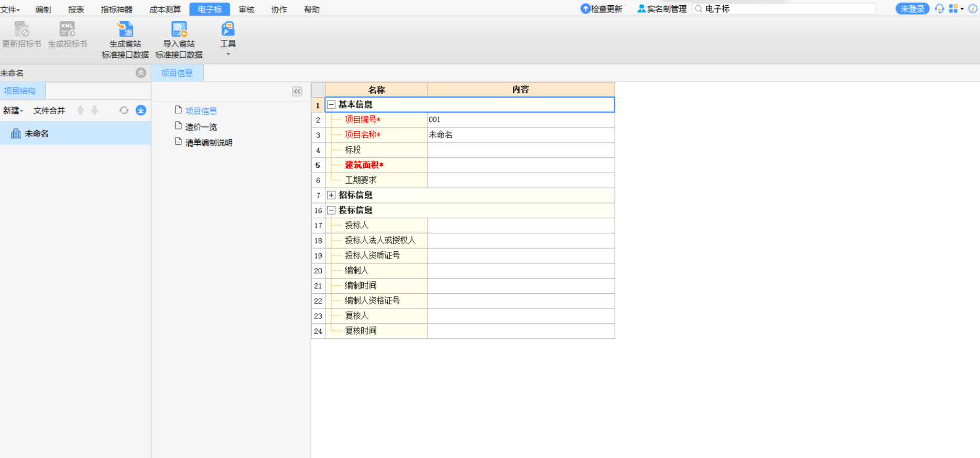The width and height of the screenshot is (980, 458).
Task: Open the 新建 dropdown
Action: tap(13, 110)
